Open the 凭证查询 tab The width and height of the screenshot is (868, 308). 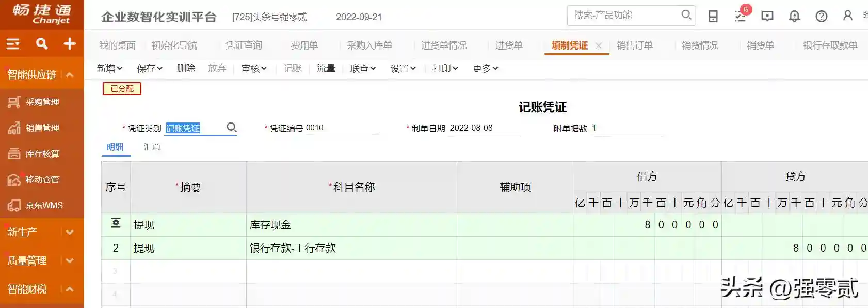click(244, 45)
